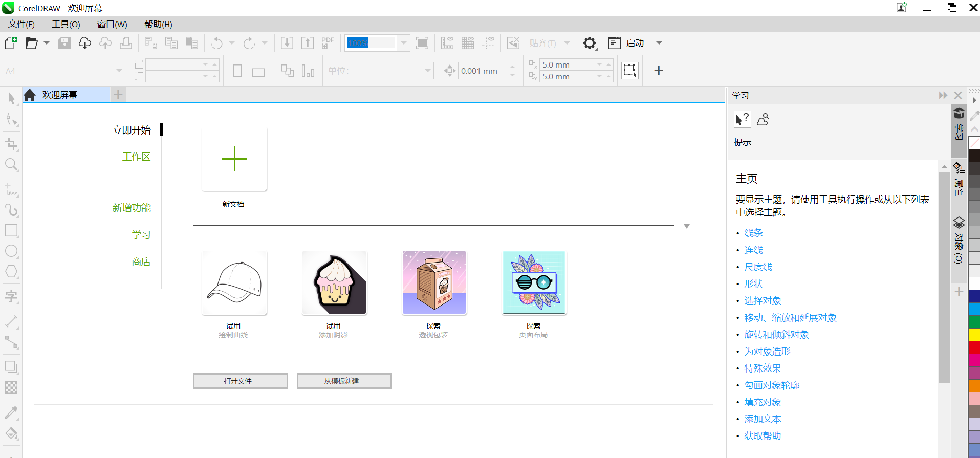This screenshot has height=458, width=980.
Task: Open the 特殊效果 help topic link
Action: (x=763, y=368)
